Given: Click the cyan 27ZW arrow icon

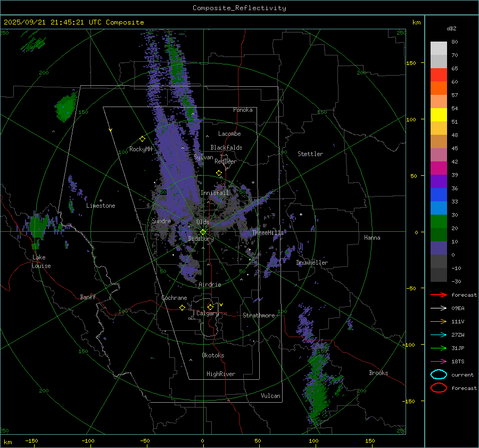Looking at the screenshot, I should tap(439, 335).
